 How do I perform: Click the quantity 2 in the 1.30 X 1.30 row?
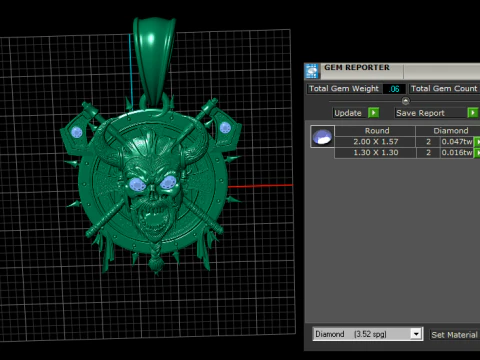coord(428,153)
